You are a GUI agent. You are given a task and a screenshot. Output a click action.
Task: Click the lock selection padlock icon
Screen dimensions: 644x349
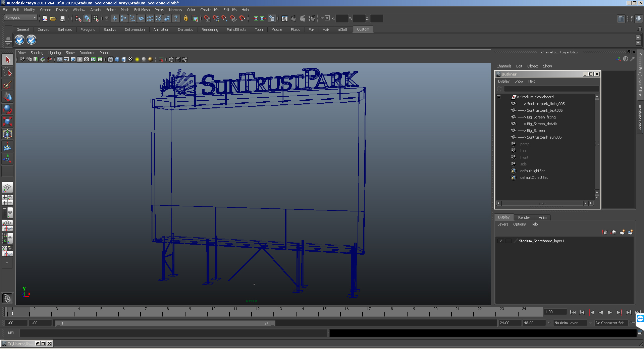186,18
